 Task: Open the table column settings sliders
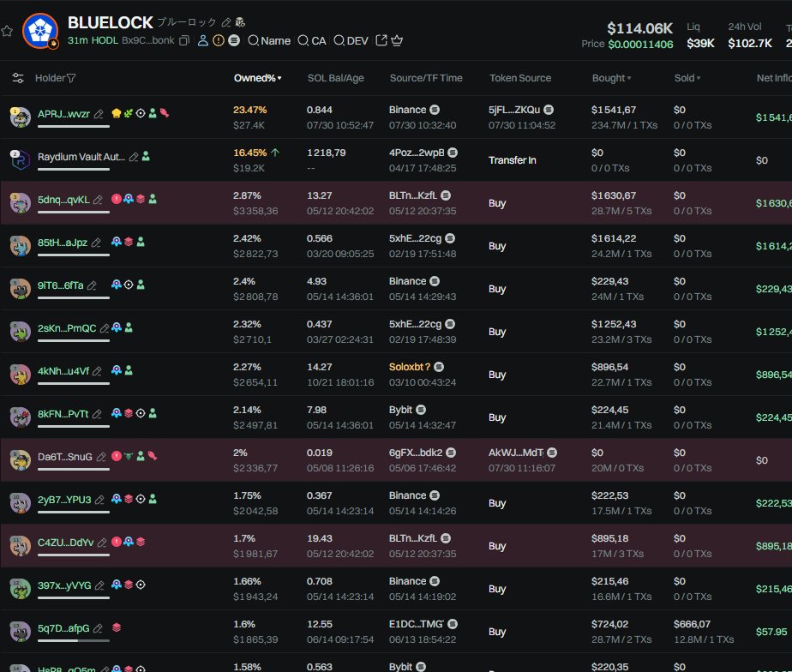coord(18,78)
